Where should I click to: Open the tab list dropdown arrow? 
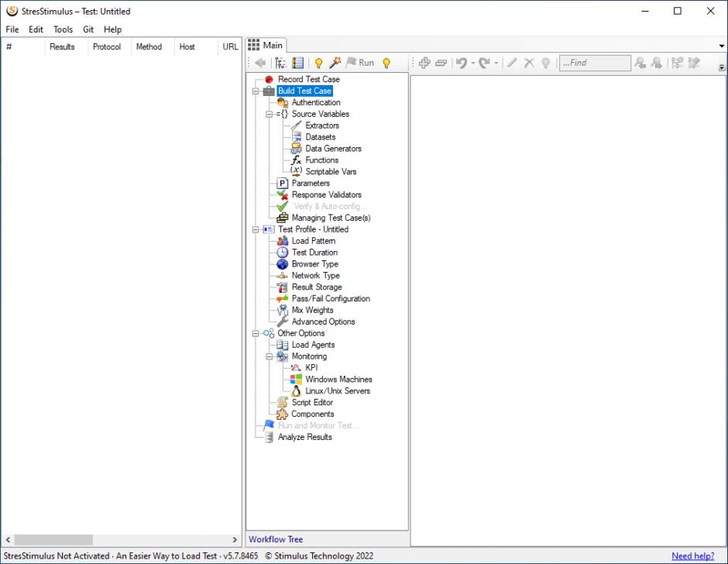722,46
